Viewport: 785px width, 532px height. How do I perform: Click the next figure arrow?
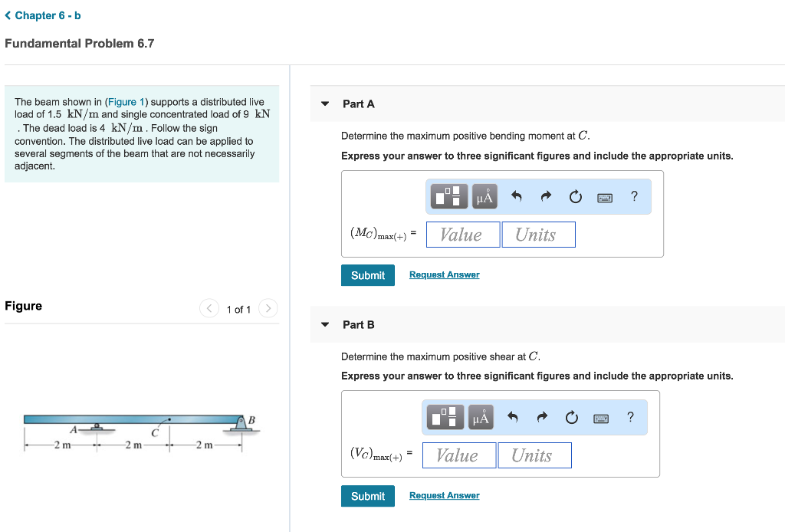268,308
